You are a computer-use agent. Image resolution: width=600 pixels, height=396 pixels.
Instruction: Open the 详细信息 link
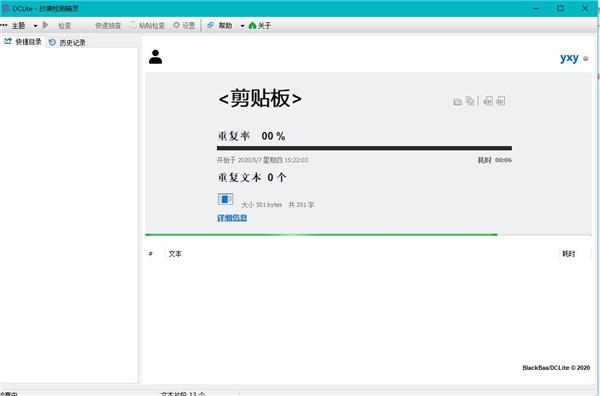(232, 218)
